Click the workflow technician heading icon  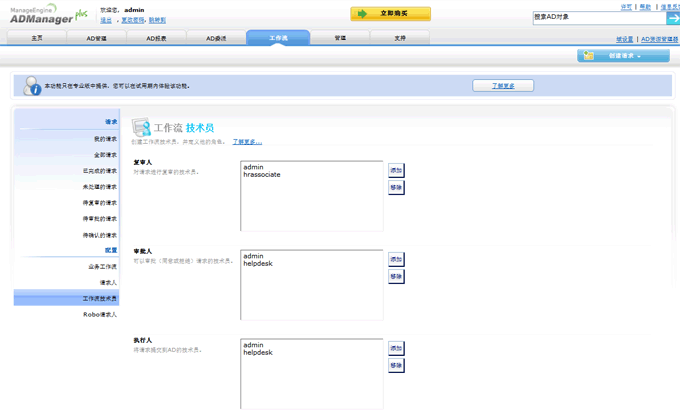click(141, 127)
